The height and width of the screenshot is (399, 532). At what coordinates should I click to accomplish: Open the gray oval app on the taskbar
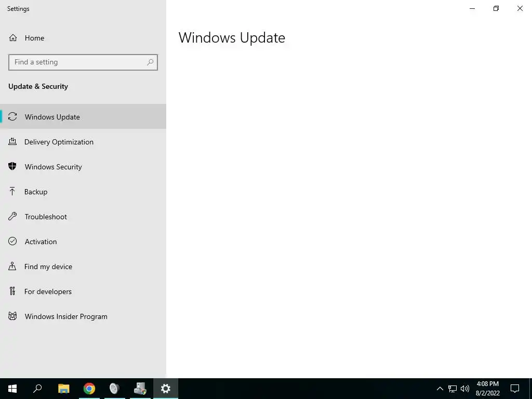click(x=115, y=389)
